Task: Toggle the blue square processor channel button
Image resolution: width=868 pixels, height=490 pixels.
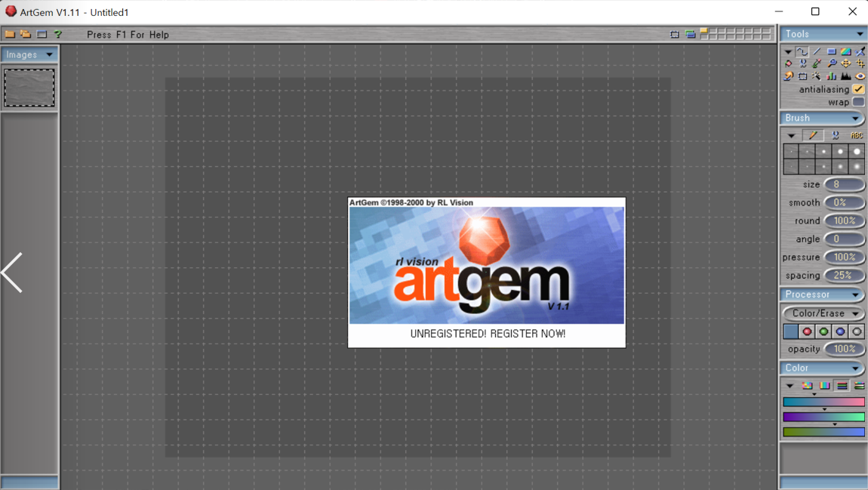Action: [790, 331]
